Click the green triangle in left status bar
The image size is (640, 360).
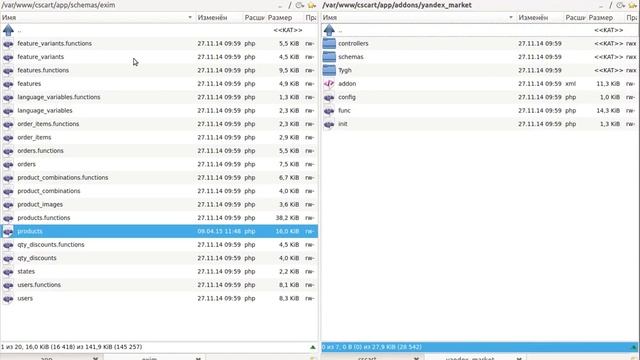[x=313, y=347]
